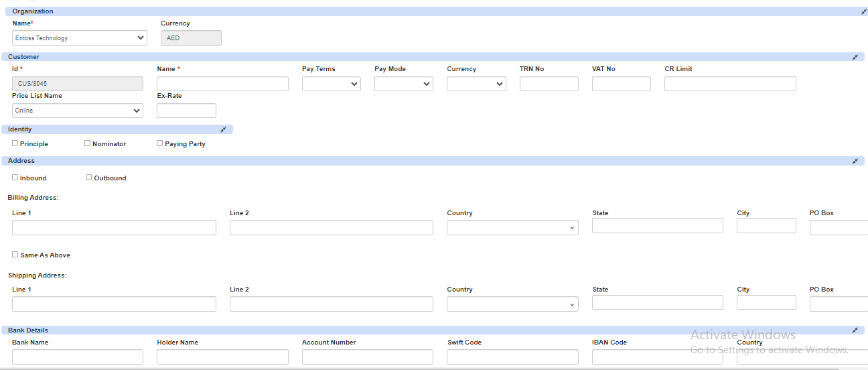Collapse the Identity section using its pin icon
The image size is (868, 370).
(x=224, y=129)
